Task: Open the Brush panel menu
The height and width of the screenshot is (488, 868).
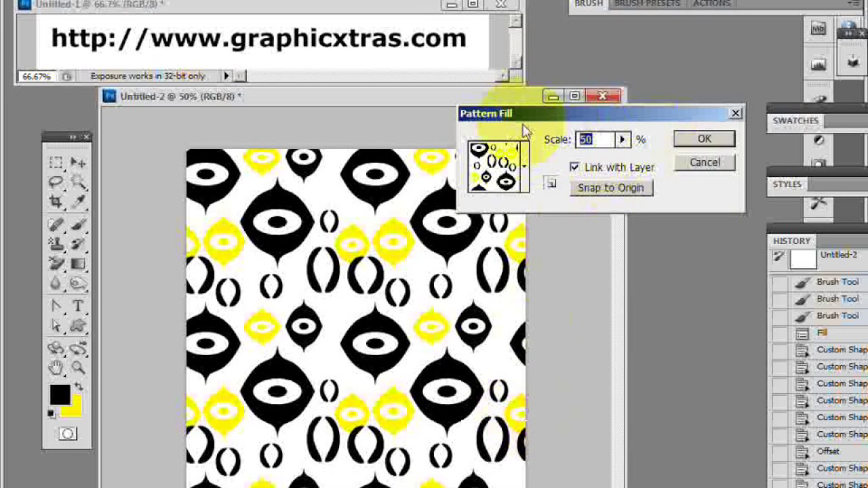Action: (x=854, y=4)
